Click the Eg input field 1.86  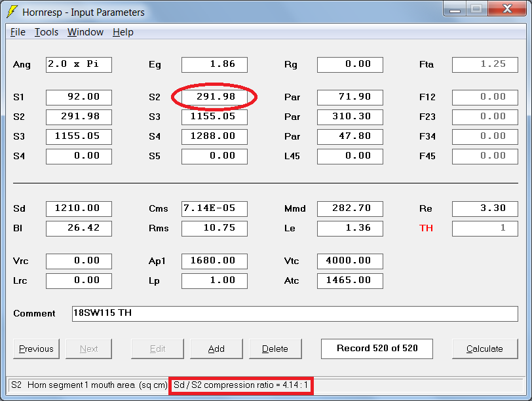pyautogui.click(x=214, y=65)
